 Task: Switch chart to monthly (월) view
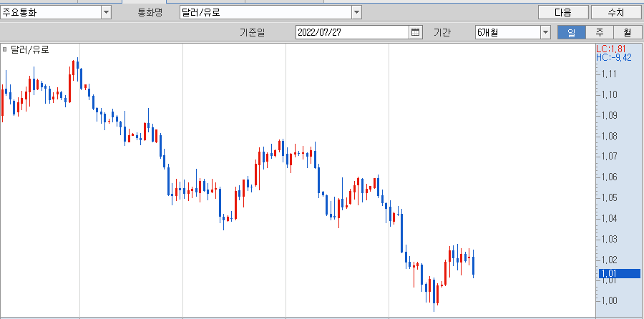[627, 32]
